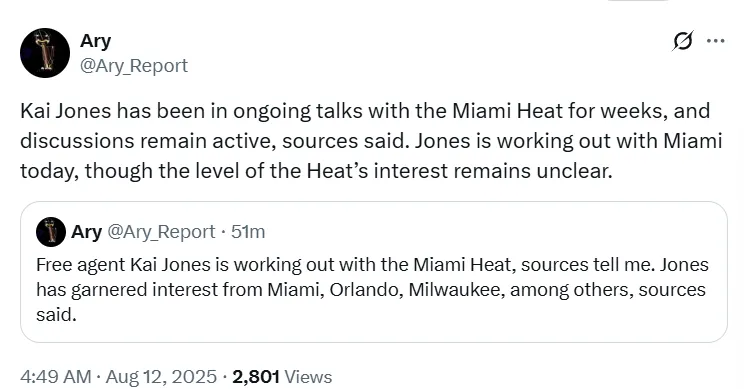
Task: View the 2,801 Views count
Action: click(x=282, y=377)
